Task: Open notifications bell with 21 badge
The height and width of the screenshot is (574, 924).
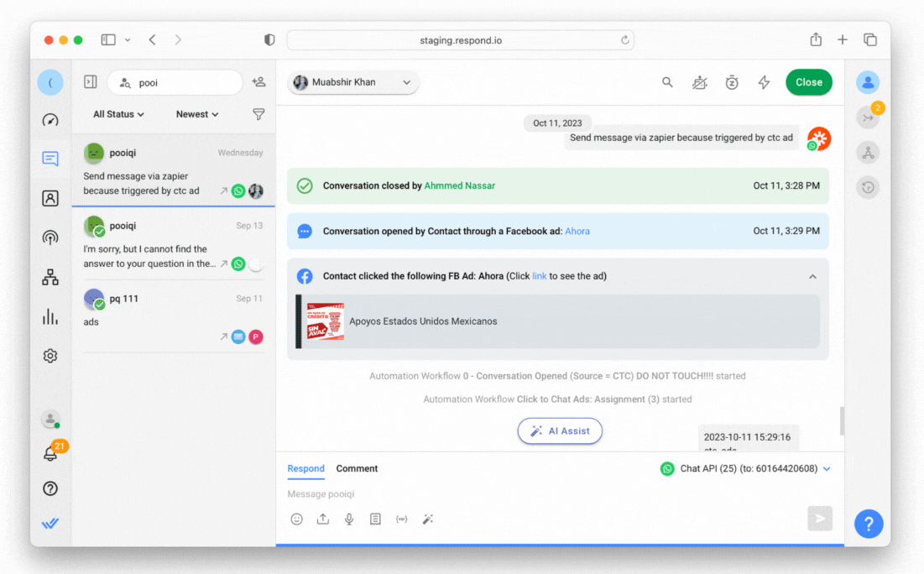Action: [50, 454]
